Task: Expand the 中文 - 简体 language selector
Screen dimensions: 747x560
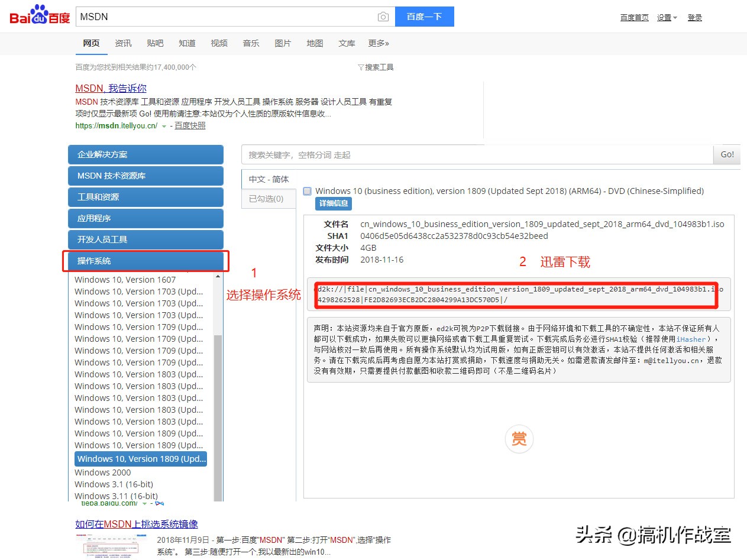Action: tap(269, 179)
